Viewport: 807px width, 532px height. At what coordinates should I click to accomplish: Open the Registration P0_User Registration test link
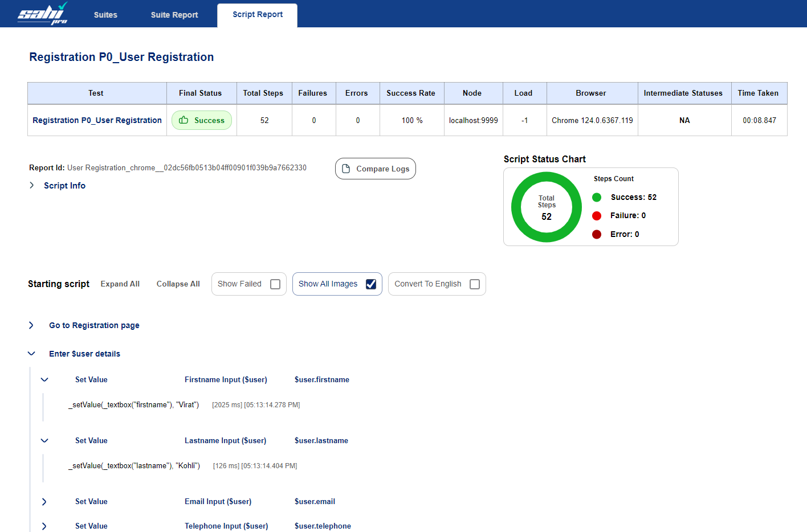point(97,120)
